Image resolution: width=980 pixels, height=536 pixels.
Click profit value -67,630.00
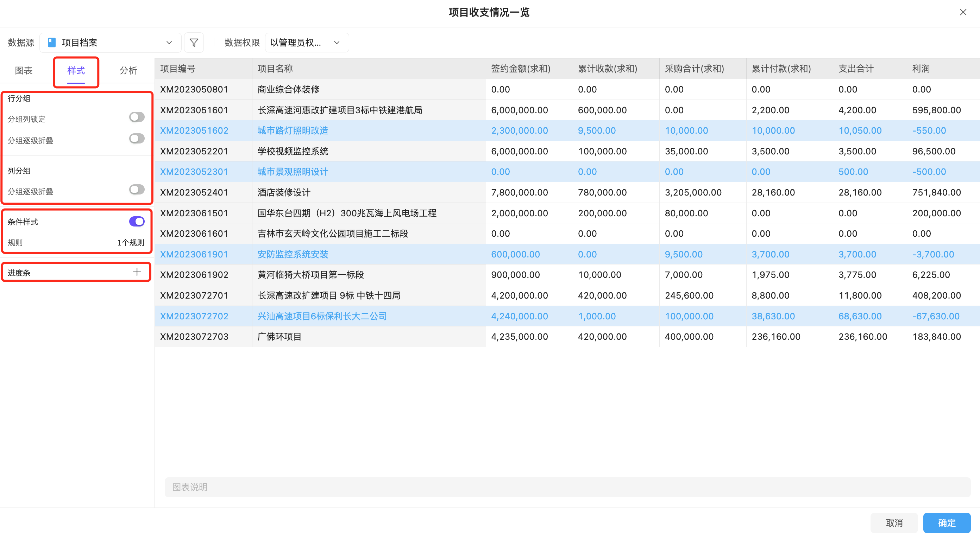(936, 316)
